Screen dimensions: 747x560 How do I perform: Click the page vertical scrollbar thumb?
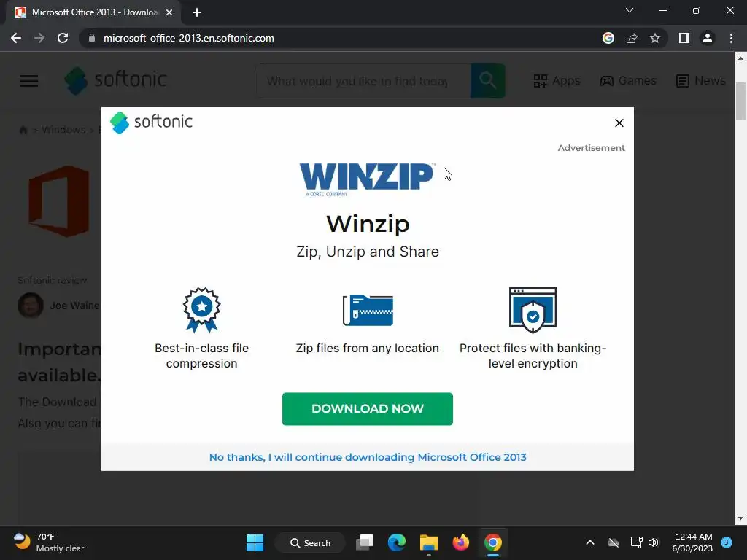[x=740, y=101]
